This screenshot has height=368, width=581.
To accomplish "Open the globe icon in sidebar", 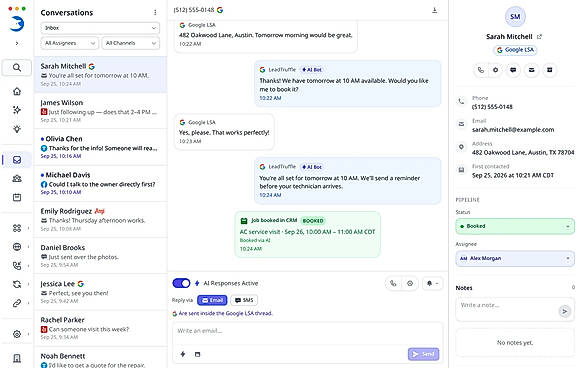I will tap(17, 247).
